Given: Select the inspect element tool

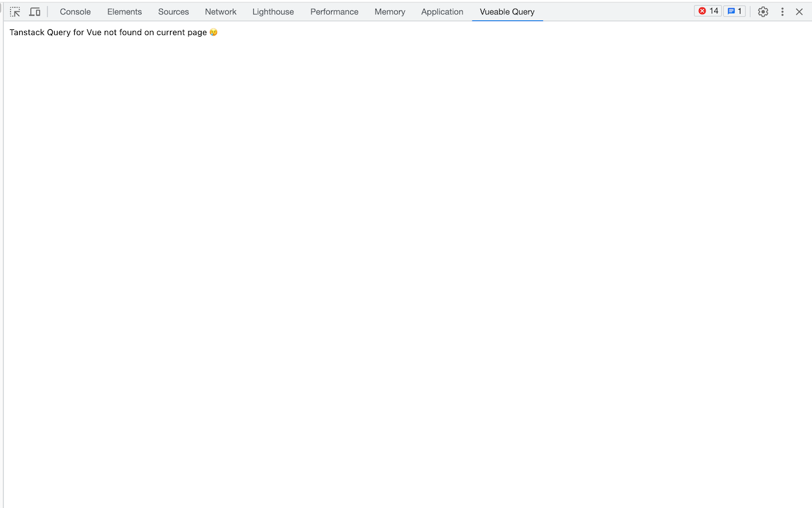Looking at the screenshot, I should [x=15, y=11].
